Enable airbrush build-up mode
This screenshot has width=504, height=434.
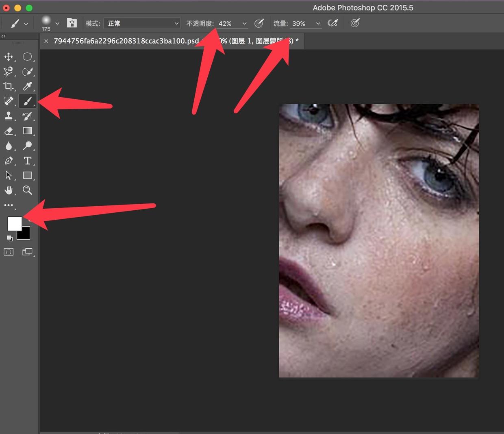pos(332,23)
